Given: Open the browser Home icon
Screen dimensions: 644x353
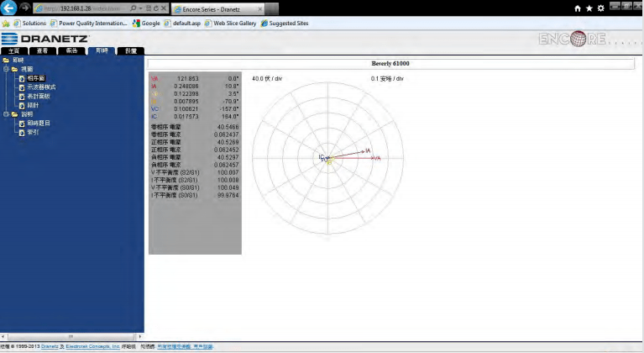Looking at the screenshot, I should coord(577,8).
